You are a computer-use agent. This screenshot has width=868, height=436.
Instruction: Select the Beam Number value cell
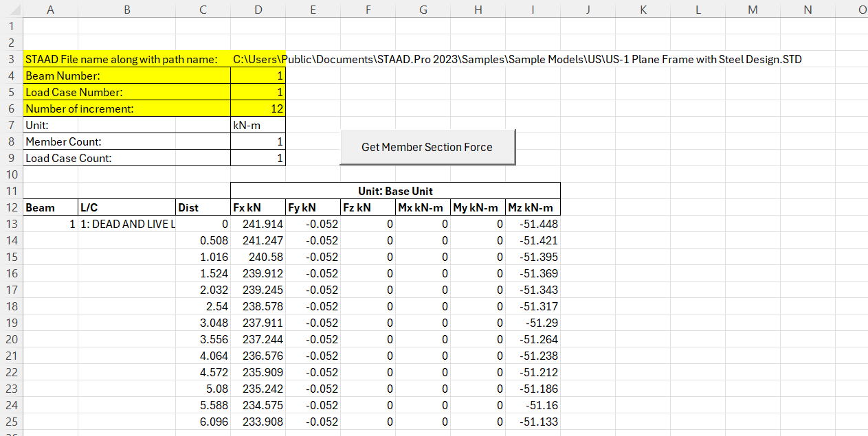click(x=258, y=76)
